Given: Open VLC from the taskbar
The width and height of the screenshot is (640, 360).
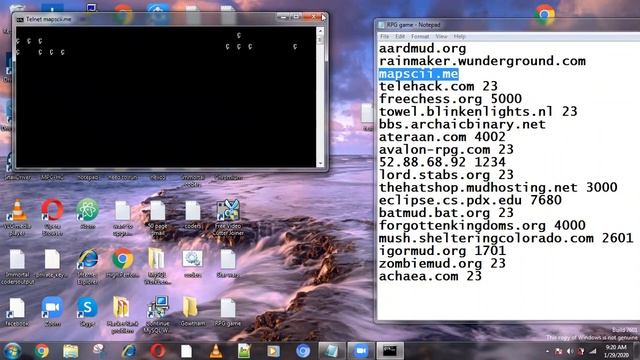Looking at the screenshot, I should (216, 351).
